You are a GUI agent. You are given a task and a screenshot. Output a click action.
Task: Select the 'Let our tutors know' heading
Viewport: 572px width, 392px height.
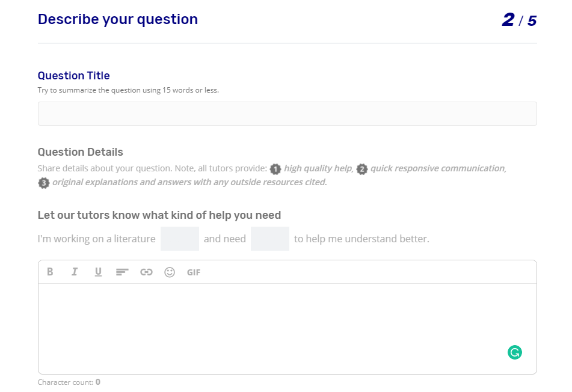coord(159,215)
